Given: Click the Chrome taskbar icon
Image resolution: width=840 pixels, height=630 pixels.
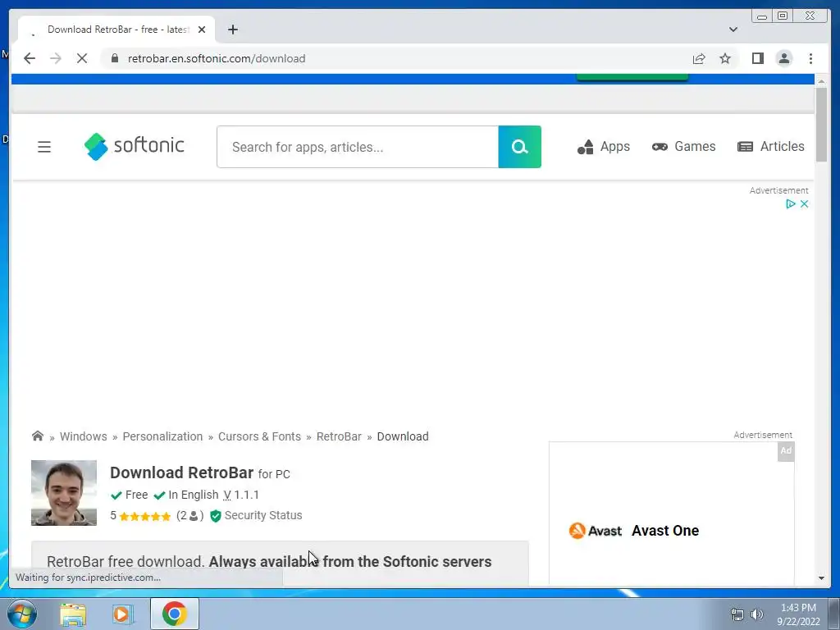Looking at the screenshot, I should click(174, 614).
